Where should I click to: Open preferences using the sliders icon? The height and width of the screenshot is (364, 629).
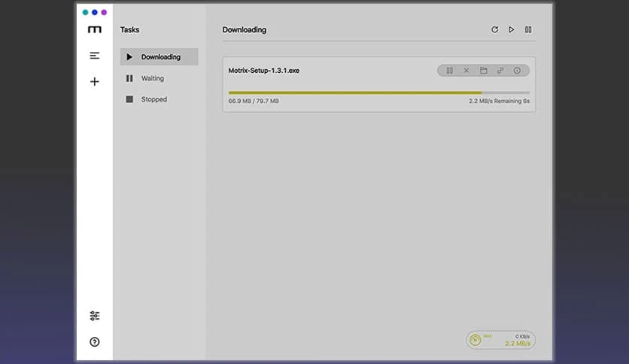(95, 316)
